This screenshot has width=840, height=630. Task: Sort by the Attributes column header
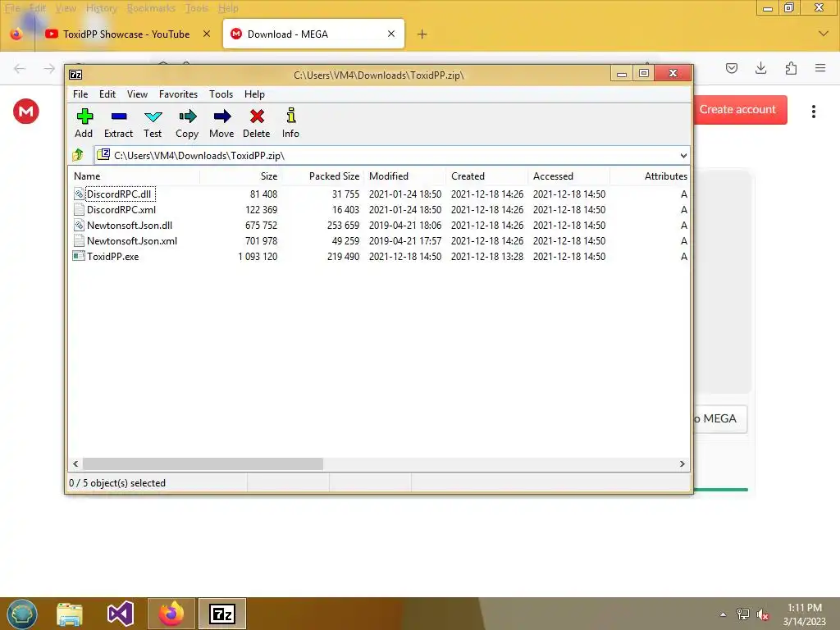650,176
